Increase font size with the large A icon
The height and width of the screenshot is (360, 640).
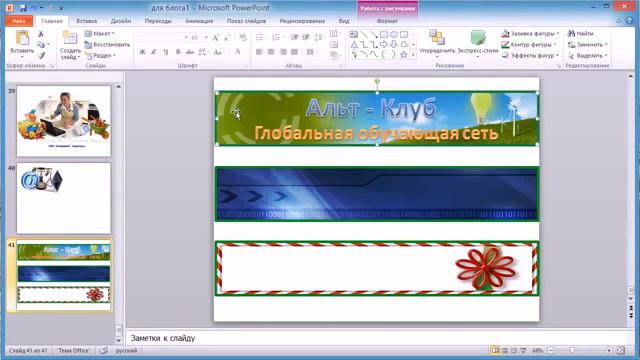(x=216, y=38)
